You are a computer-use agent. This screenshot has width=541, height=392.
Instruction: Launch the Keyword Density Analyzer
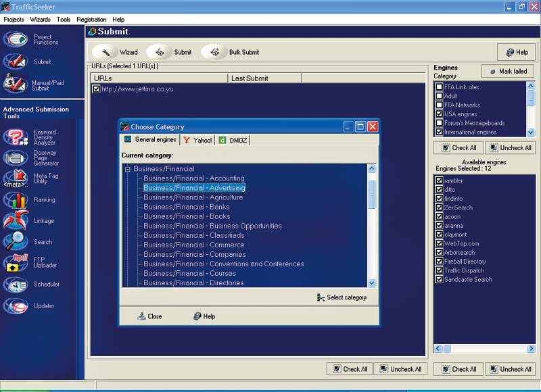[29, 137]
